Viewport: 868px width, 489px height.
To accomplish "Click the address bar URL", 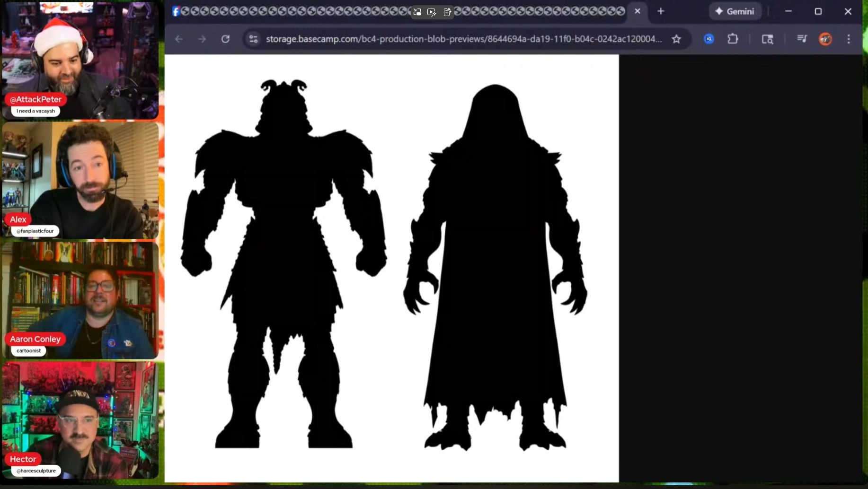I will 463,39.
